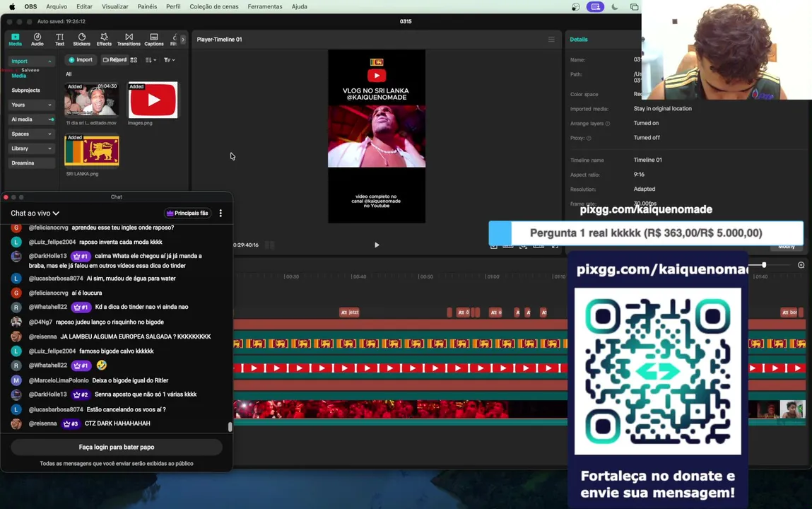Open the Chat ao vivo dropdown

[35, 213]
